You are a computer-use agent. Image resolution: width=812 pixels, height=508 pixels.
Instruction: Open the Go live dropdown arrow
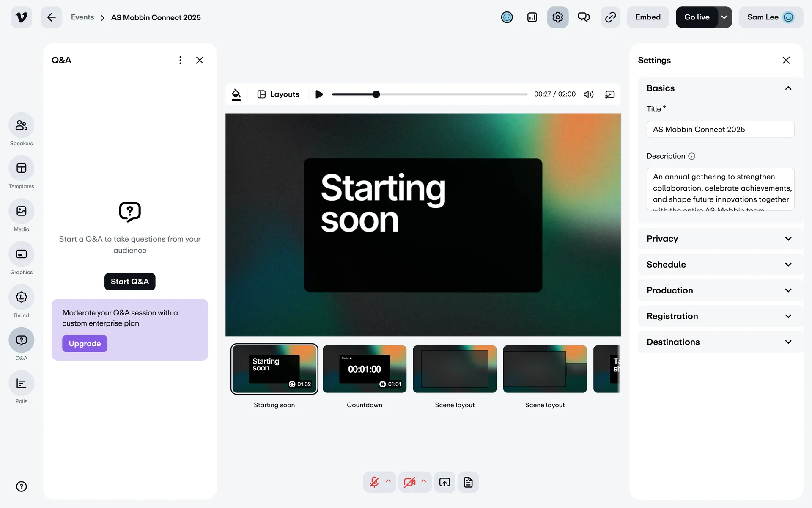coord(724,17)
